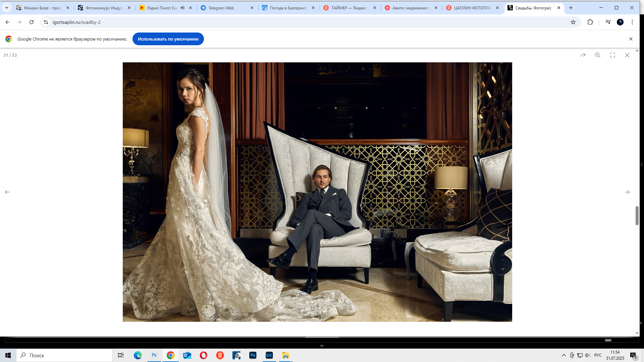The width and height of the screenshot is (644, 362).
Task: Mute the Радио Пилот tab audio
Action: pyautogui.click(x=182, y=8)
